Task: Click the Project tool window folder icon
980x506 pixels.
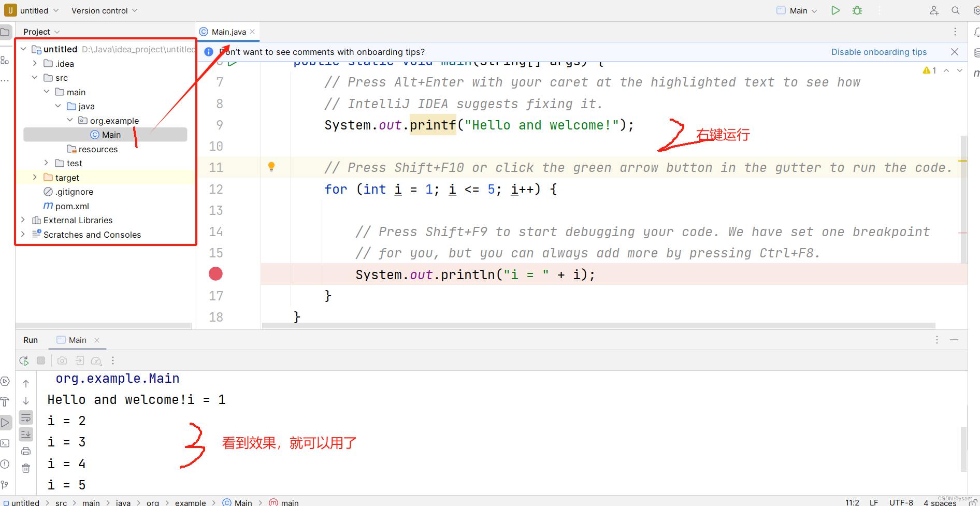Action: 5,32
